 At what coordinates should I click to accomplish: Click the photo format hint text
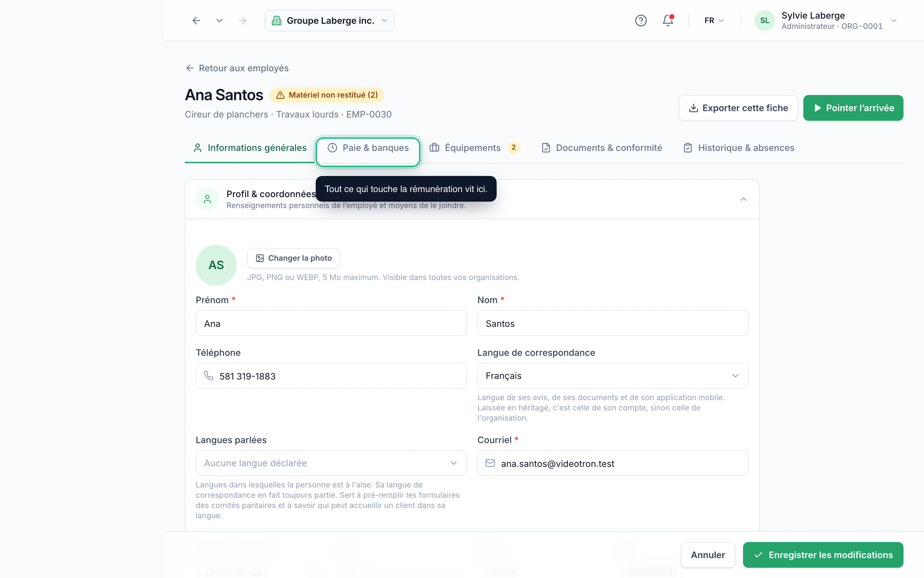tap(383, 277)
